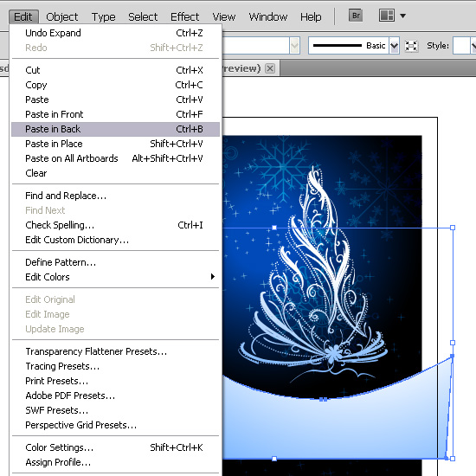Choose Copy in the Edit menu
Viewport: 476px width, 476px height.
coord(115,85)
